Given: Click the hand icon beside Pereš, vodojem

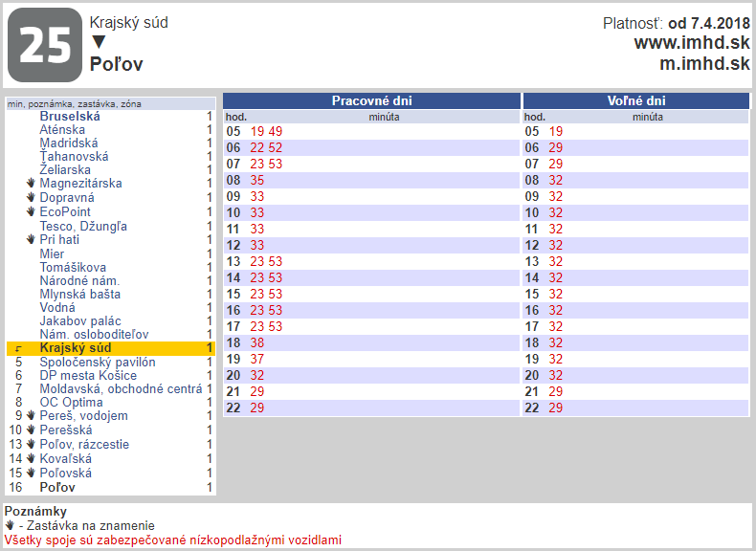Looking at the screenshot, I should click(x=31, y=416).
